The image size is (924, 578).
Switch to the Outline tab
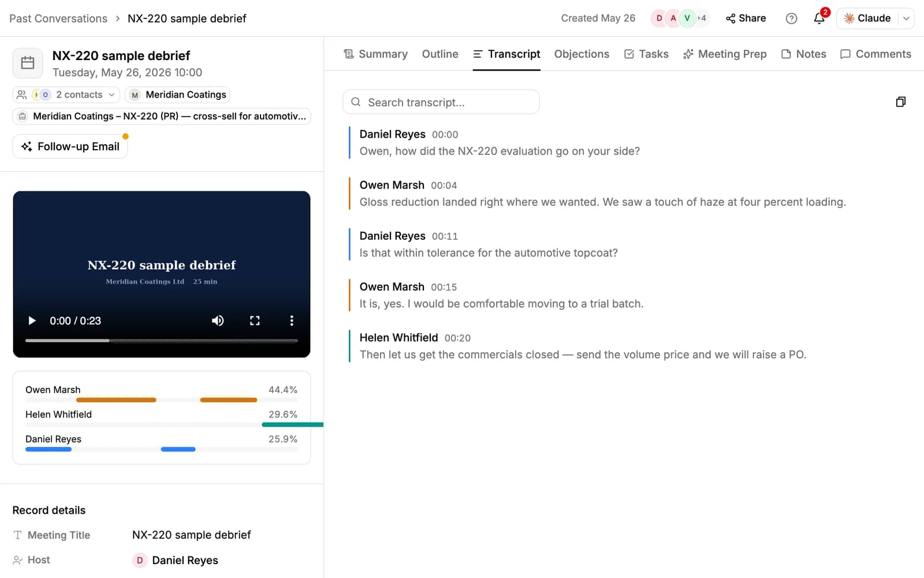440,54
